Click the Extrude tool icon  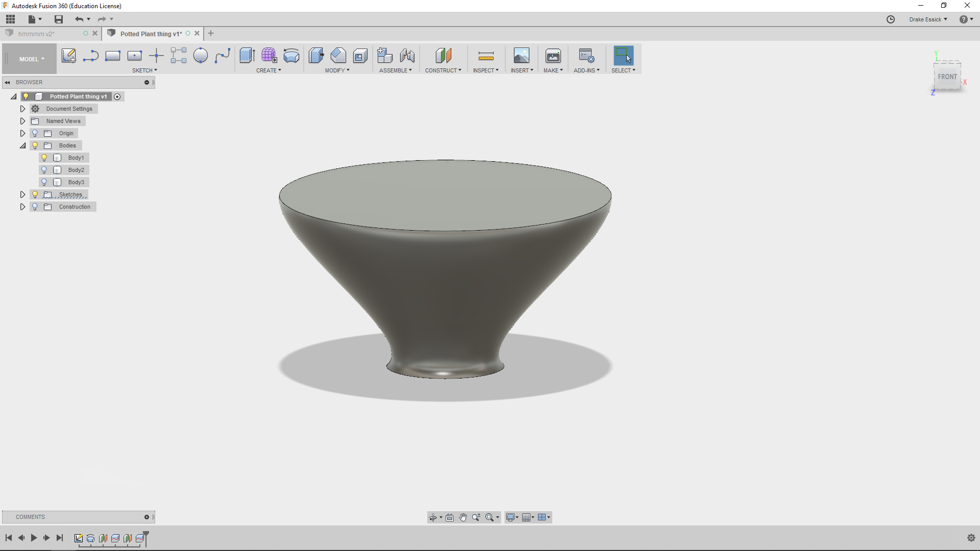click(247, 56)
